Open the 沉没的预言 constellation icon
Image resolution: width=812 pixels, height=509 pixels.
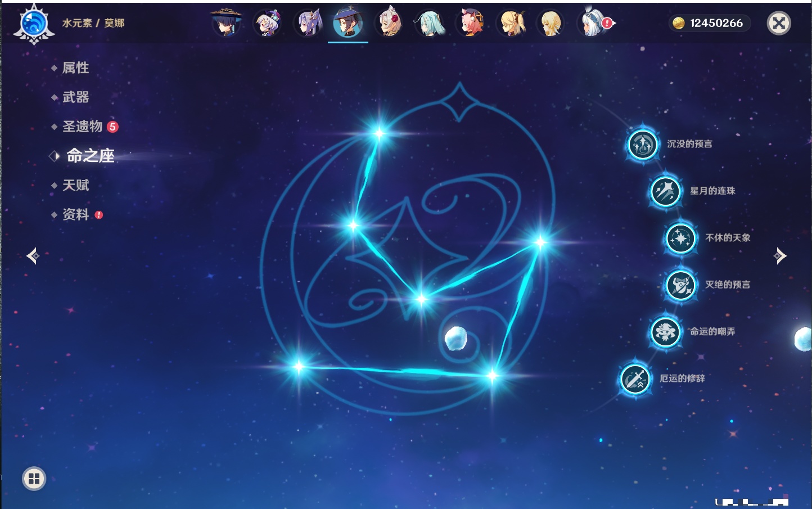pos(642,144)
